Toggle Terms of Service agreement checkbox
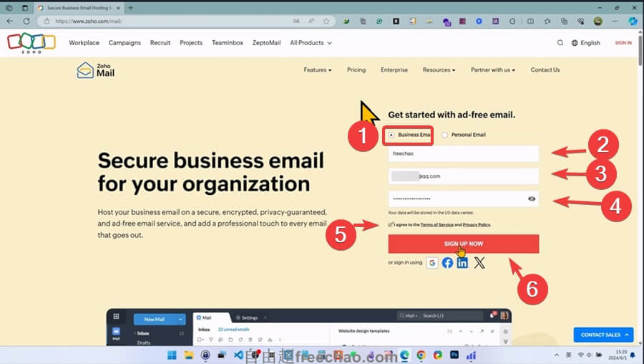 pyautogui.click(x=390, y=224)
